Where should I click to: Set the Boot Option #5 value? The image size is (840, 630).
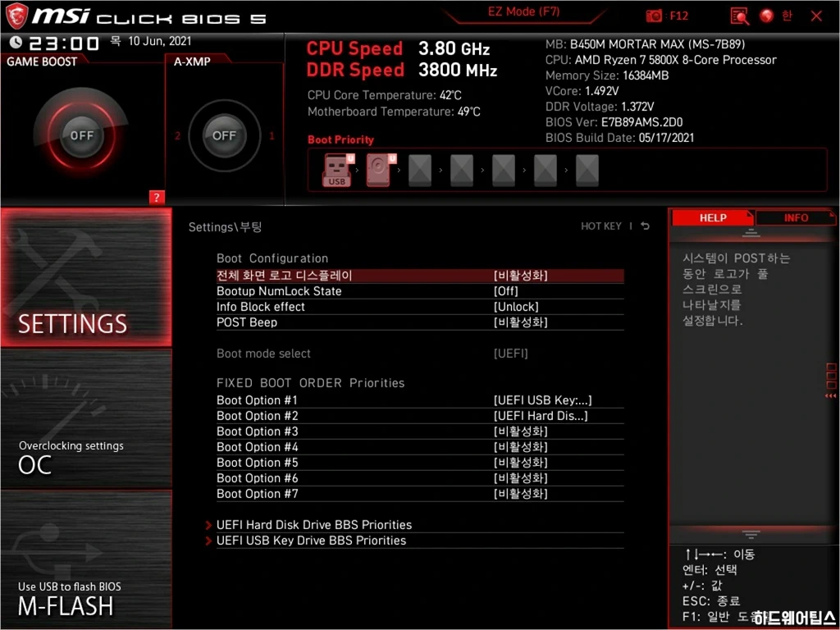[x=521, y=463]
